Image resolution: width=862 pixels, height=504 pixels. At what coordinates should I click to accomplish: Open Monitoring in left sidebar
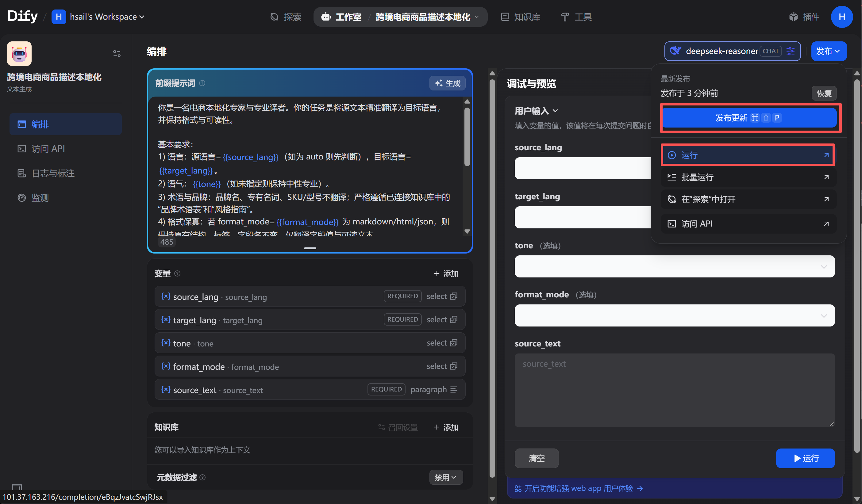tap(65, 198)
